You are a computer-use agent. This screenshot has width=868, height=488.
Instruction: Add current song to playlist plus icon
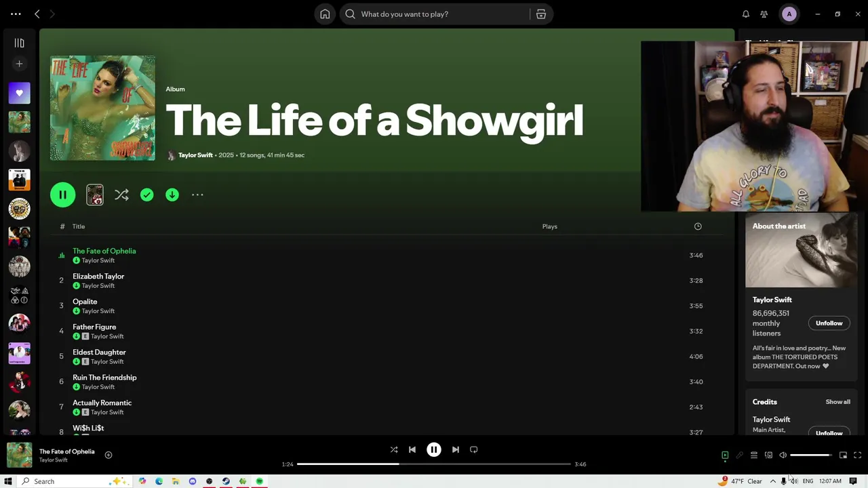point(108,455)
